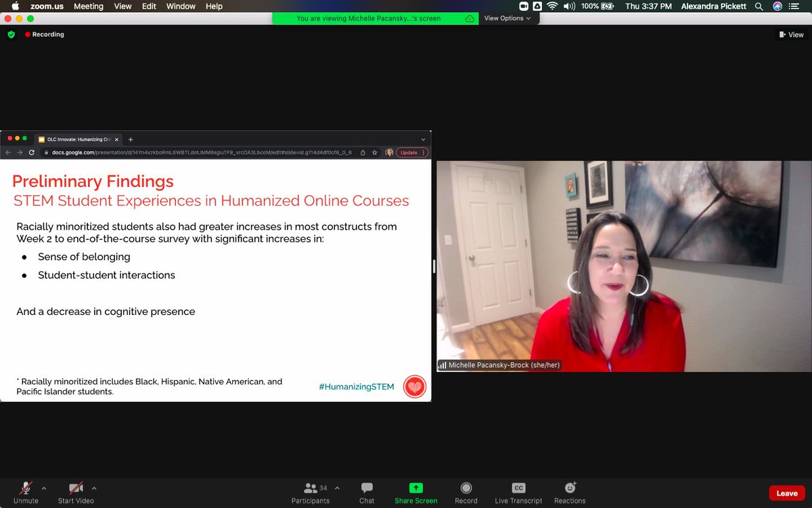Click the #HumanizingSTEM hashtag

pyautogui.click(x=356, y=387)
